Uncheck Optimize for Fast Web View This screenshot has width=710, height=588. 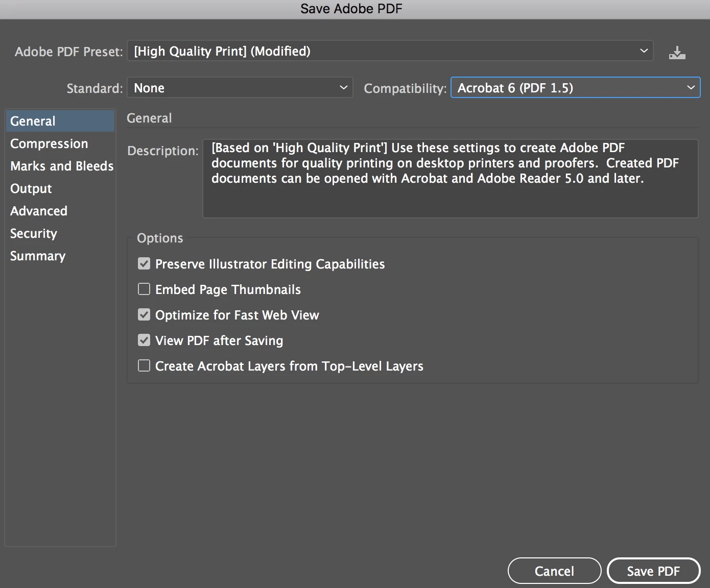click(x=144, y=315)
